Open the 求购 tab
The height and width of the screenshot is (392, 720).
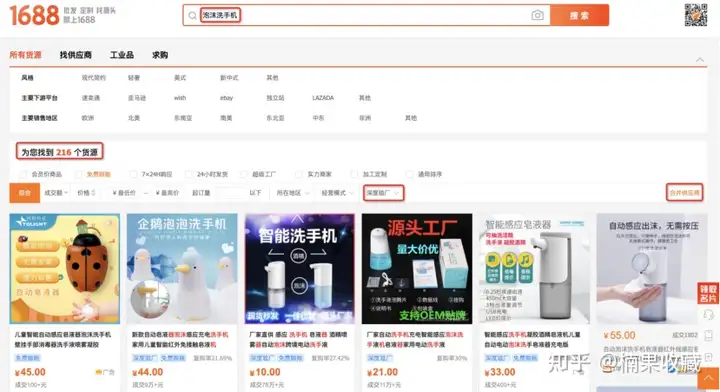(x=160, y=55)
